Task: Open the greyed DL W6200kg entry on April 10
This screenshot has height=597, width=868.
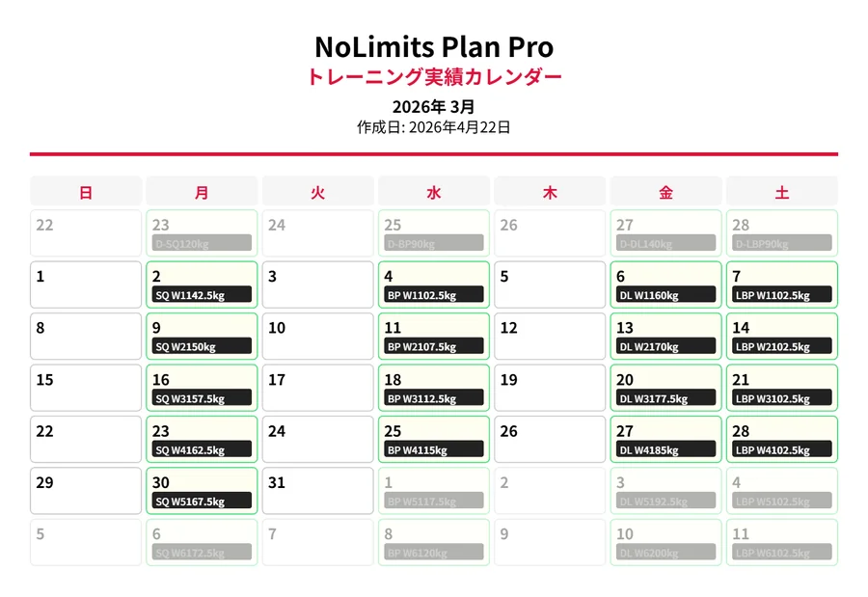Action: click(665, 552)
